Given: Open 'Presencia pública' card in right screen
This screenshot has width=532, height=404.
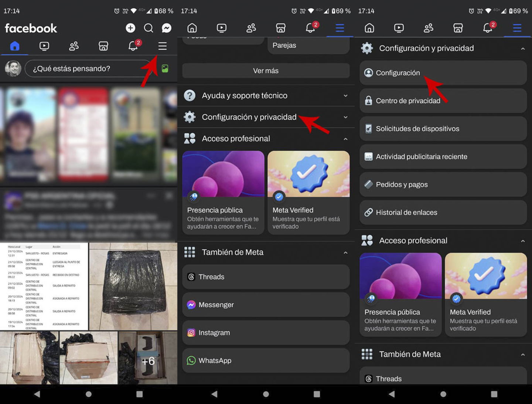Looking at the screenshot, I should [400, 295].
